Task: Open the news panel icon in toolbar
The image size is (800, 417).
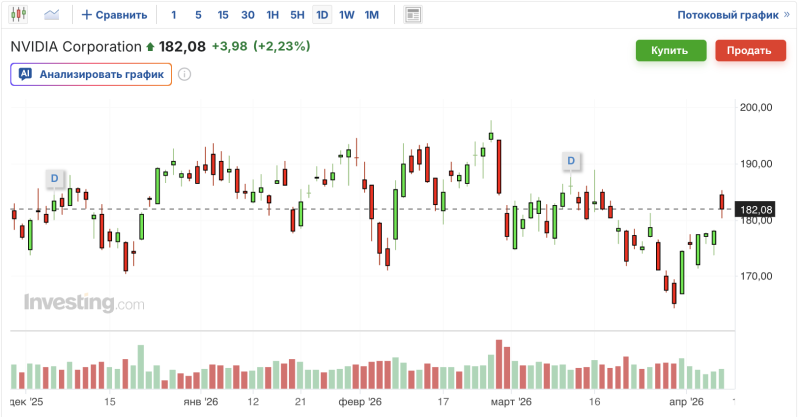Action: 413,15
